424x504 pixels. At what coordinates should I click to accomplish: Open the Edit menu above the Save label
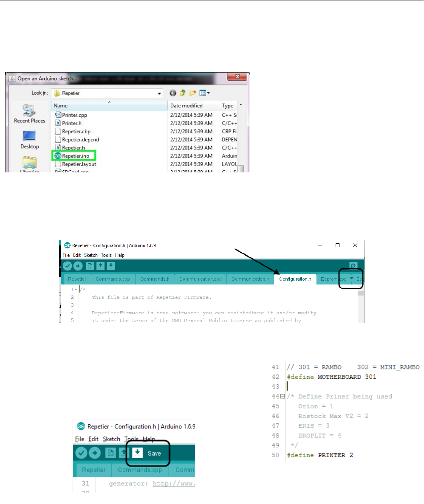point(93,439)
